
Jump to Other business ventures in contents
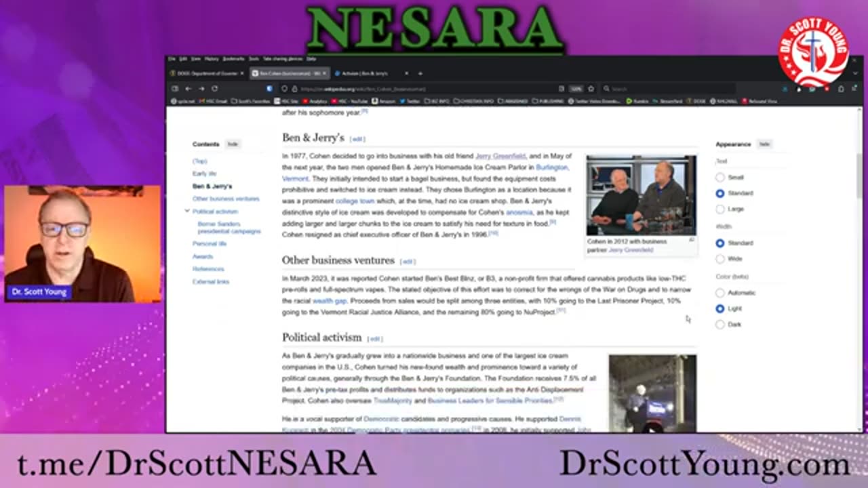[x=226, y=199]
